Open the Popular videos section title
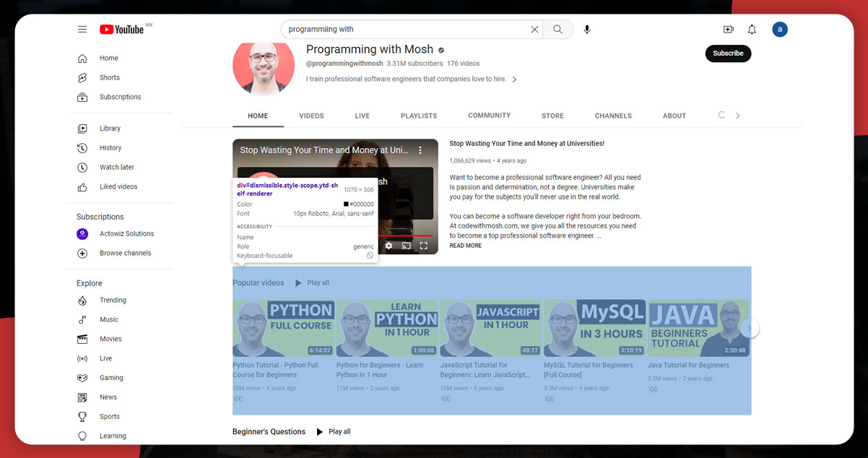 coord(258,282)
